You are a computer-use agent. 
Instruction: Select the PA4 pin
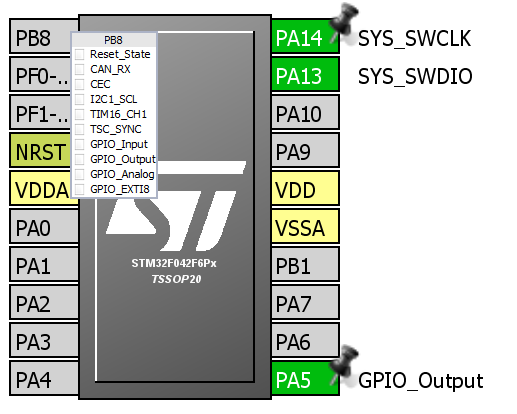click(x=44, y=378)
